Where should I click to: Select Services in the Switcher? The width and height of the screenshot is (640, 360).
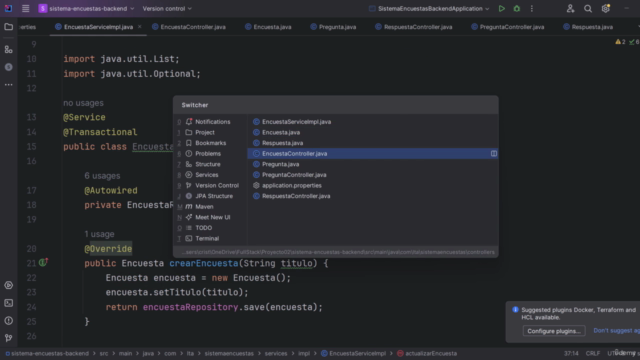click(x=210, y=175)
